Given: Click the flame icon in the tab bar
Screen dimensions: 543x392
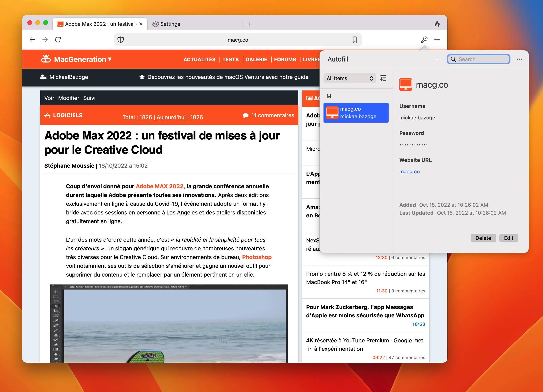Looking at the screenshot, I should [x=438, y=24].
